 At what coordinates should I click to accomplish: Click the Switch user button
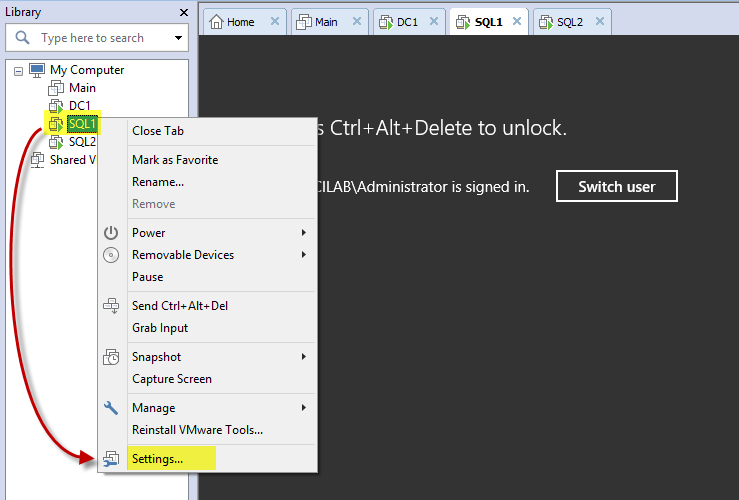click(x=616, y=186)
